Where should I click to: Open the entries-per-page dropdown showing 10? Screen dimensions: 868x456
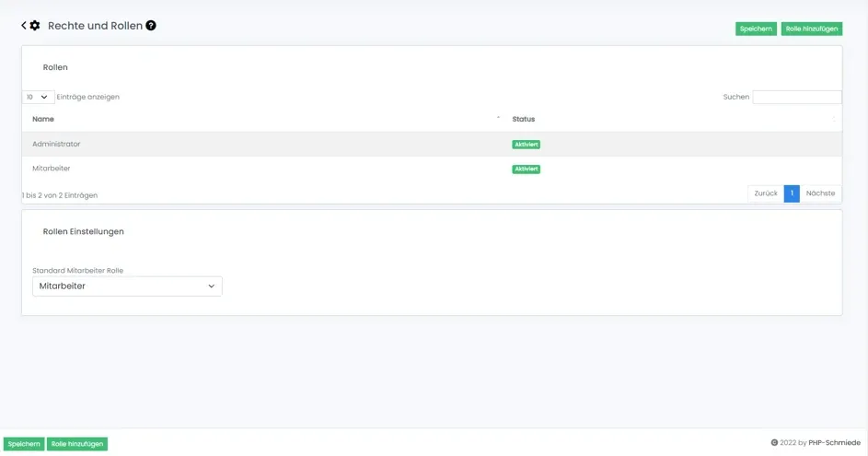tap(38, 97)
